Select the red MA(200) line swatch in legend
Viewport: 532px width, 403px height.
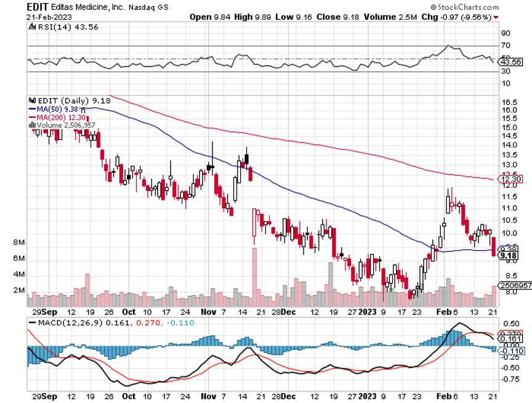pyautogui.click(x=33, y=118)
